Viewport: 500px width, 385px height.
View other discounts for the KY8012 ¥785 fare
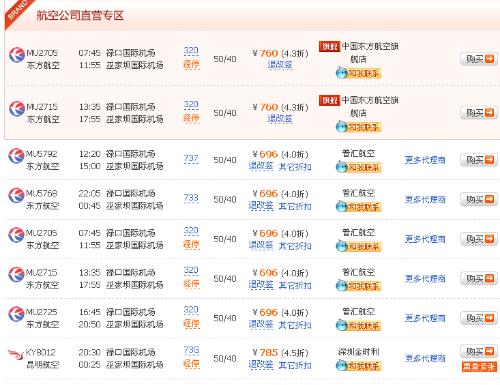pos(295,365)
